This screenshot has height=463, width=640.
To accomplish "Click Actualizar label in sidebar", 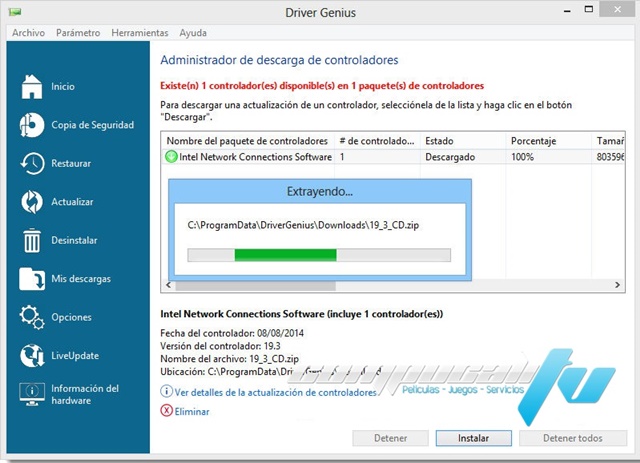I will [72, 202].
